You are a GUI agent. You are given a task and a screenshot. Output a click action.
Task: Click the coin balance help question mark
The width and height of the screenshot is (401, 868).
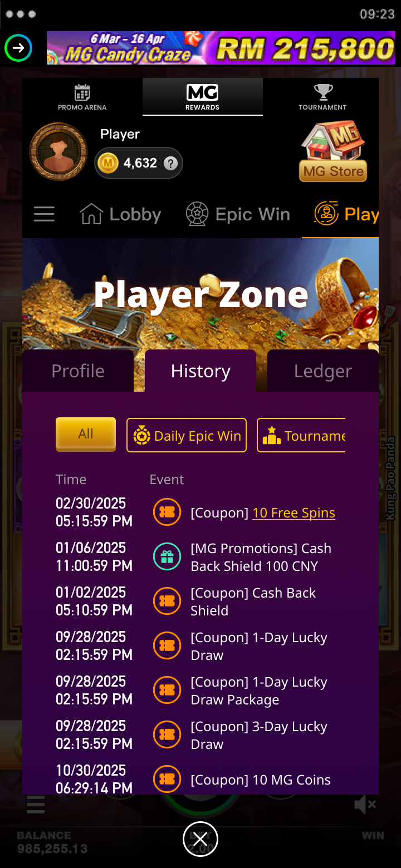pyautogui.click(x=171, y=163)
